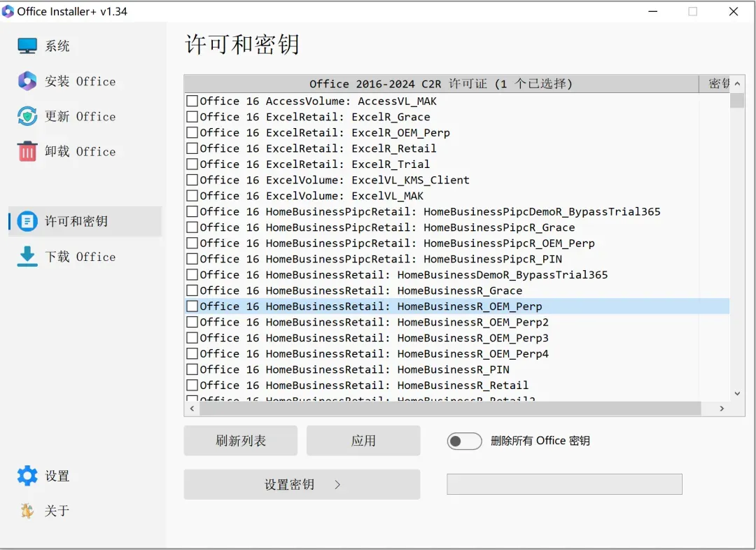Select row HomeBusinessDemoR_BypassTrial365
Image resolution: width=756 pixels, height=550 pixels.
pos(457,275)
